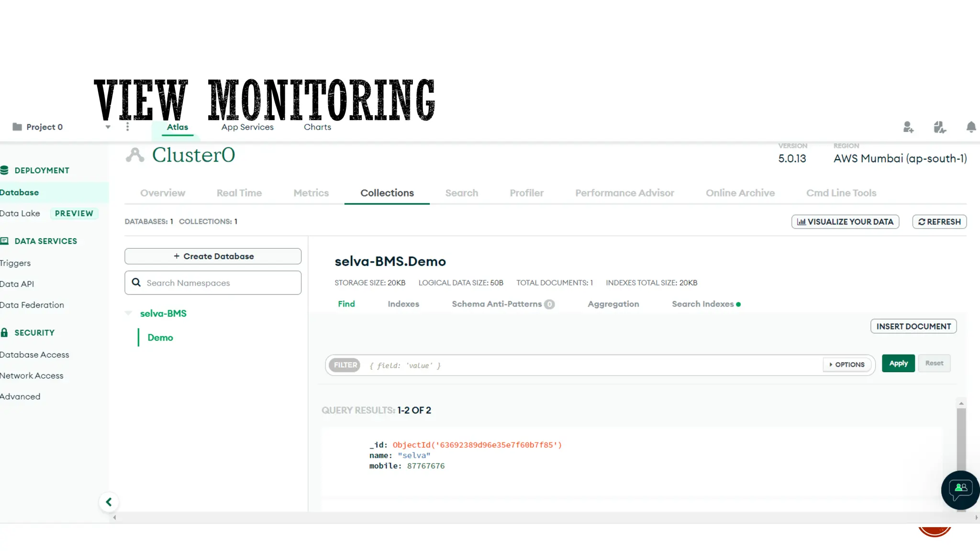
Task: Open the support chat bubble icon
Action: pos(960,490)
